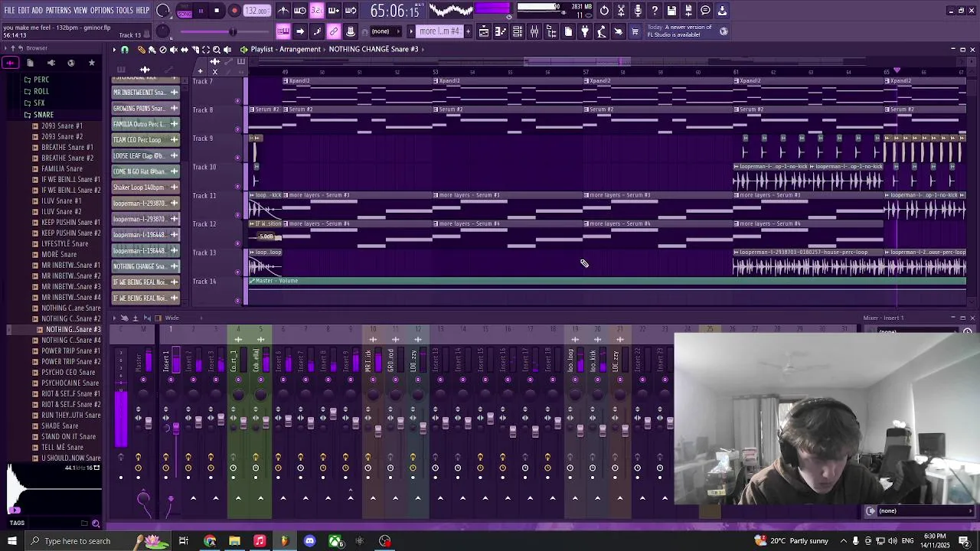Open audio editor scissors icon
This screenshot has width=980, height=551.
[x=621, y=11]
